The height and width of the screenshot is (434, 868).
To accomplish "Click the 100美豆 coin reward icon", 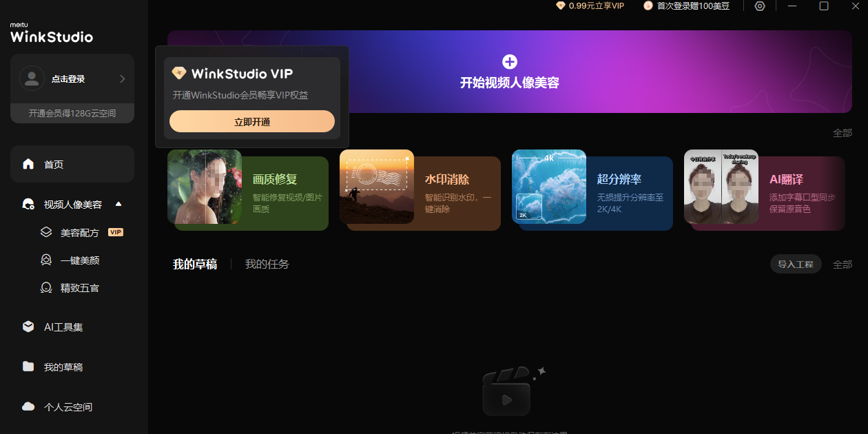I will pos(648,6).
